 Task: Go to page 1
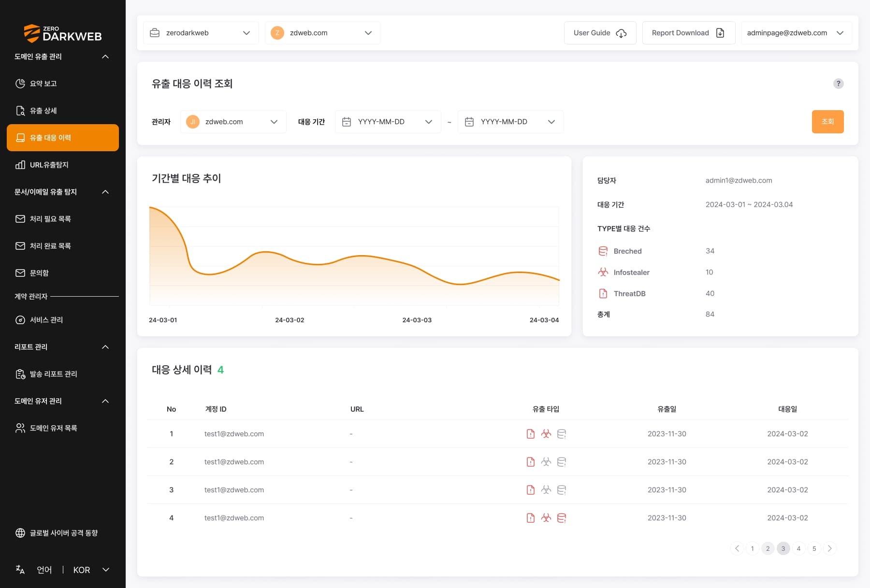point(753,548)
